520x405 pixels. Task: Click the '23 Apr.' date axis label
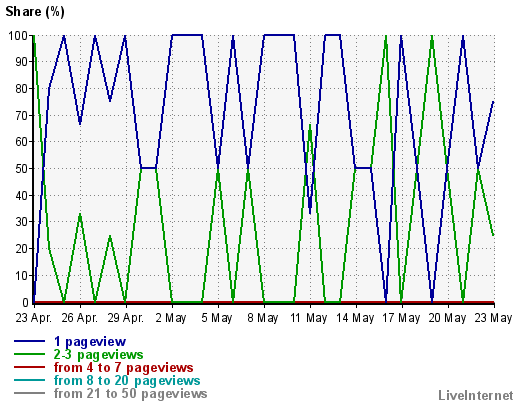click(33, 318)
